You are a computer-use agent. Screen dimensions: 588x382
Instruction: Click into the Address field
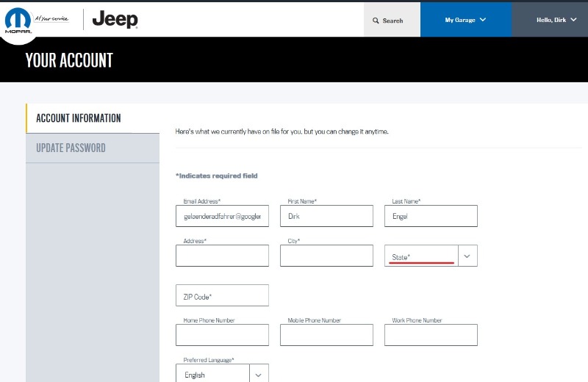point(222,256)
